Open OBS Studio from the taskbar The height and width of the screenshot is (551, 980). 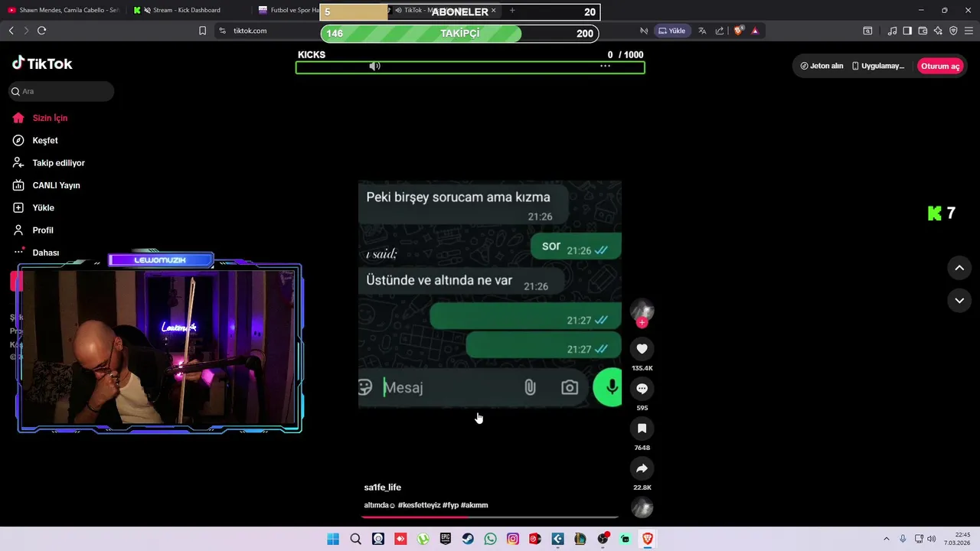point(603,539)
